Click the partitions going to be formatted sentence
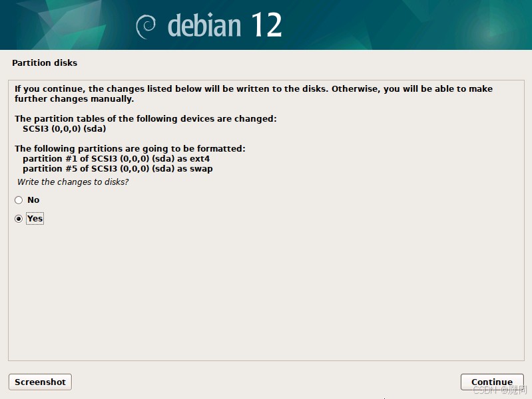Screen dimensions: 532x399 (x=130, y=148)
